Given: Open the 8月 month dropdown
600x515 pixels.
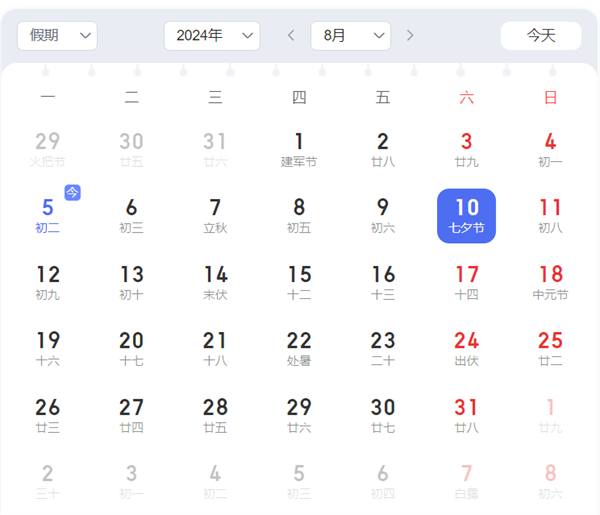Looking at the screenshot, I should point(350,36).
